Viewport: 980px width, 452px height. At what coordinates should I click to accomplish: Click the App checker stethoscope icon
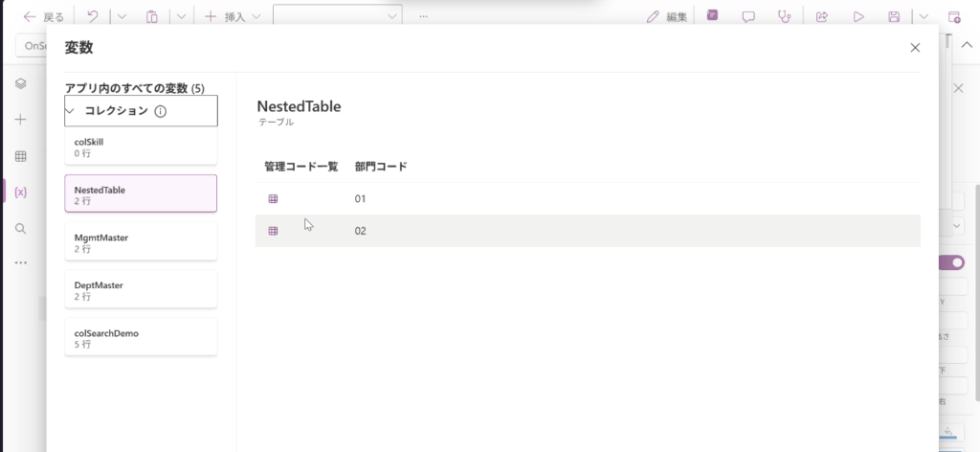pos(785,16)
